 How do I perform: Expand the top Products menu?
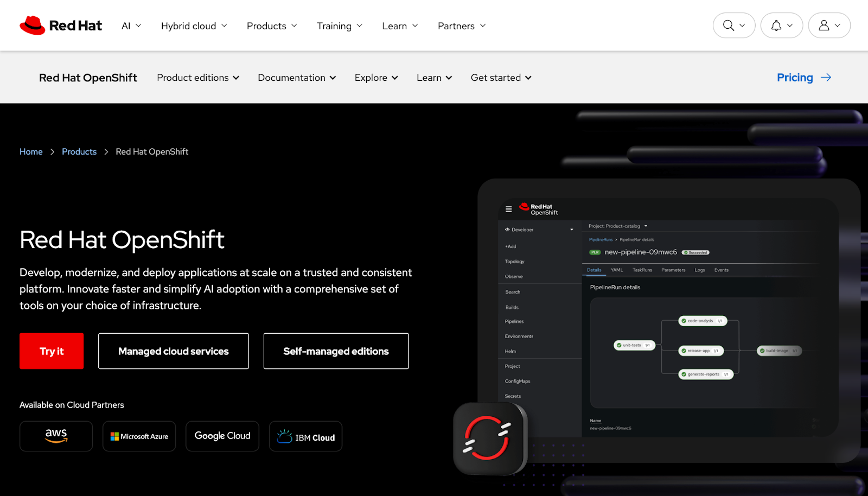pyautogui.click(x=272, y=26)
